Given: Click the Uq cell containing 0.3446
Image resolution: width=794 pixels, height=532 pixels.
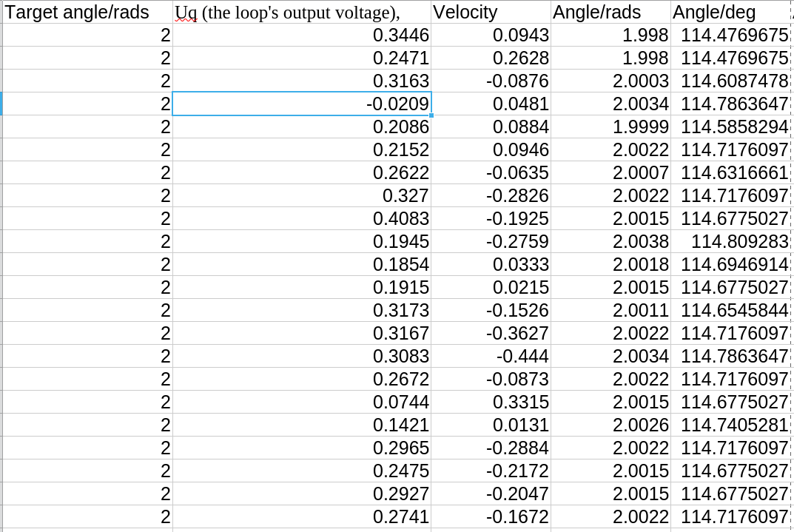Looking at the screenshot, I should point(302,35).
